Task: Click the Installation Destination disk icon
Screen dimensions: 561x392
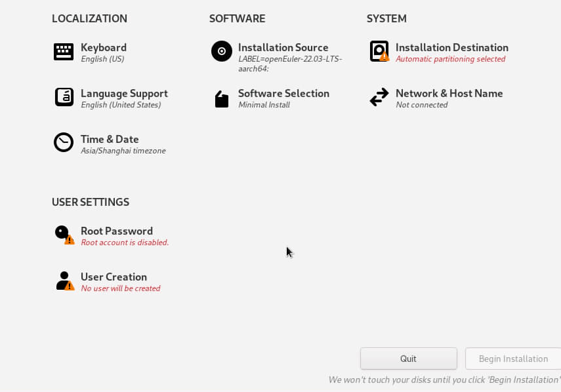Action: coord(379,51)
